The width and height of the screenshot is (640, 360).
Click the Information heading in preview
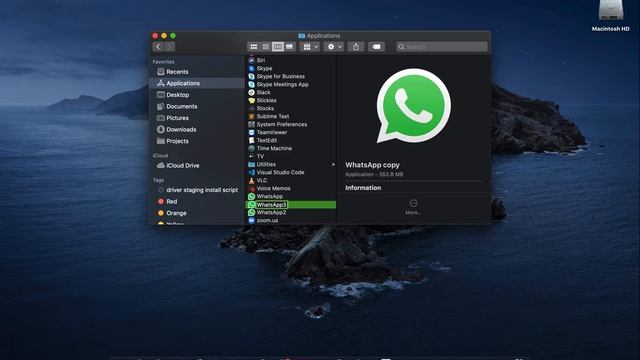(x=363, y=188)
